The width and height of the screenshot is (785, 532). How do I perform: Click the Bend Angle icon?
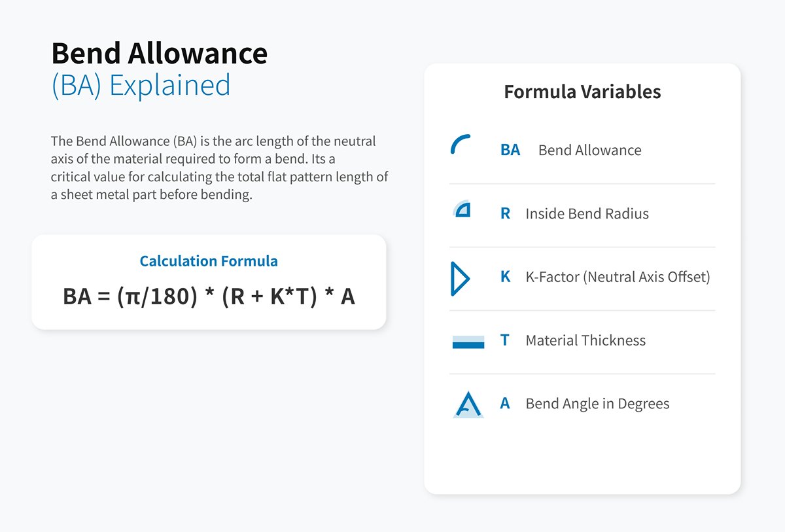(x=468, y=404)
